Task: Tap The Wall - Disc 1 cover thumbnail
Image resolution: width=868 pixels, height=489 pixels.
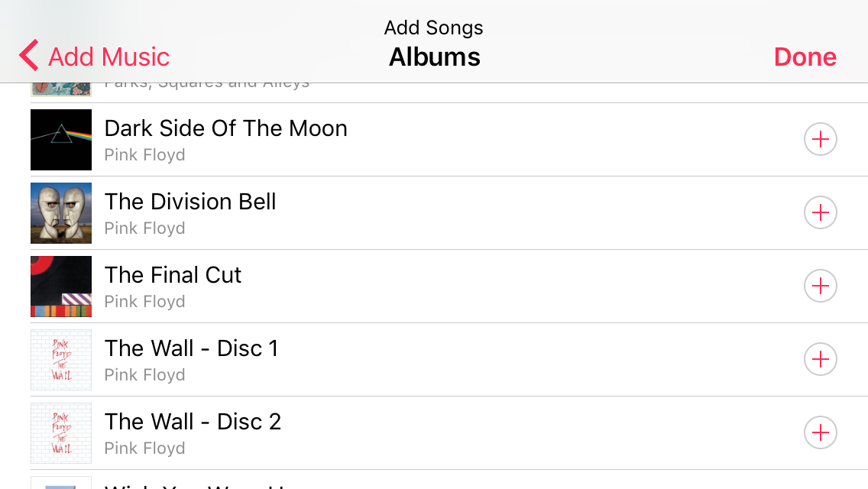Action: click(60, 359)
